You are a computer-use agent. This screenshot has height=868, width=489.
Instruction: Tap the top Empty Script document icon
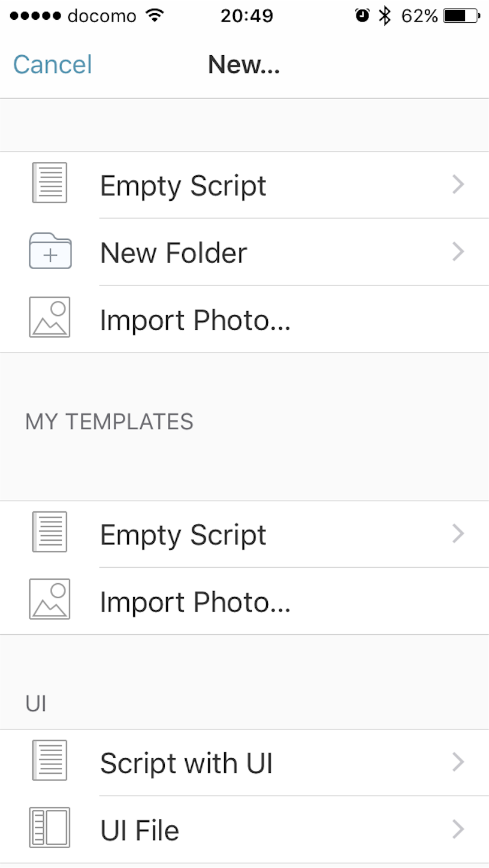[x=50, y=183]
